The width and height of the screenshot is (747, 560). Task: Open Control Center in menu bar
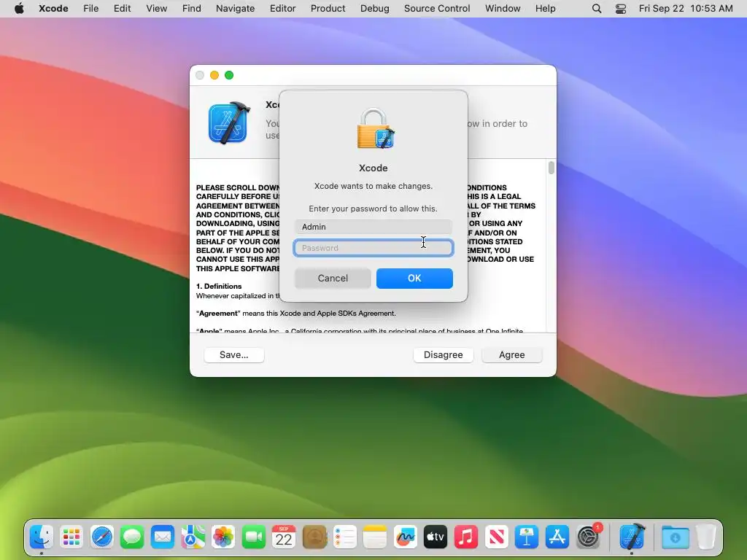click(621, 9)
